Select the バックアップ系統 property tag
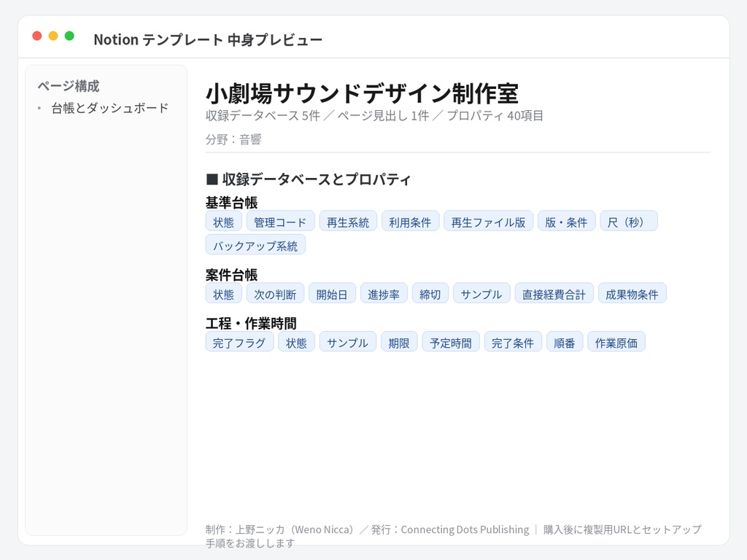The image size is (747, 560). [255, 245]
